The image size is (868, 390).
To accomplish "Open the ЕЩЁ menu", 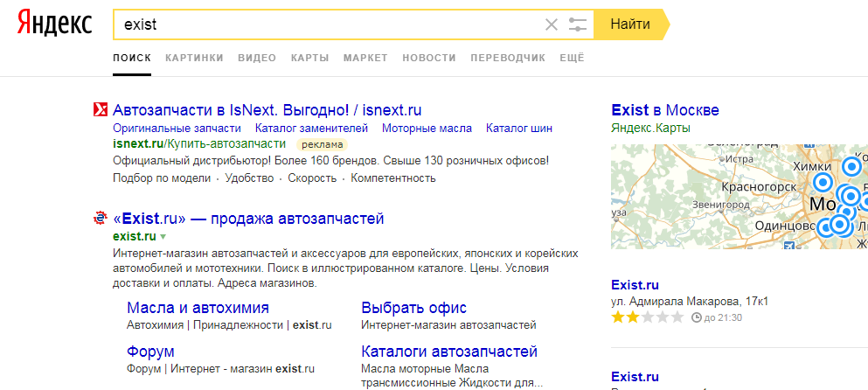I will pyautogui.click(x=571, y=58).
